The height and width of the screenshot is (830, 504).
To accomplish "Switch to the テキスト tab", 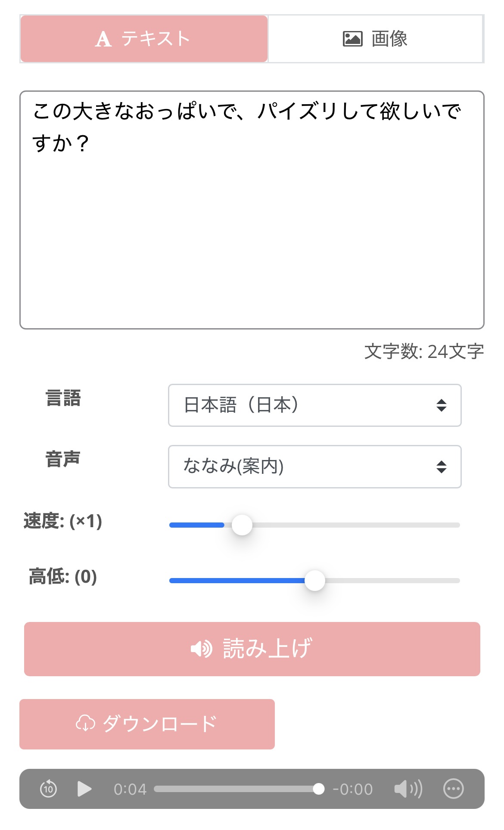I will tap(144, 39).
